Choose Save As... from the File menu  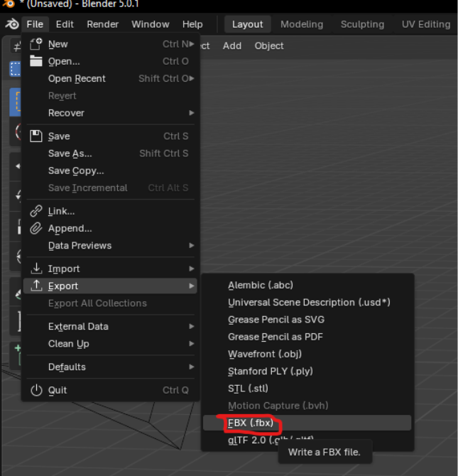pos(111,153)
